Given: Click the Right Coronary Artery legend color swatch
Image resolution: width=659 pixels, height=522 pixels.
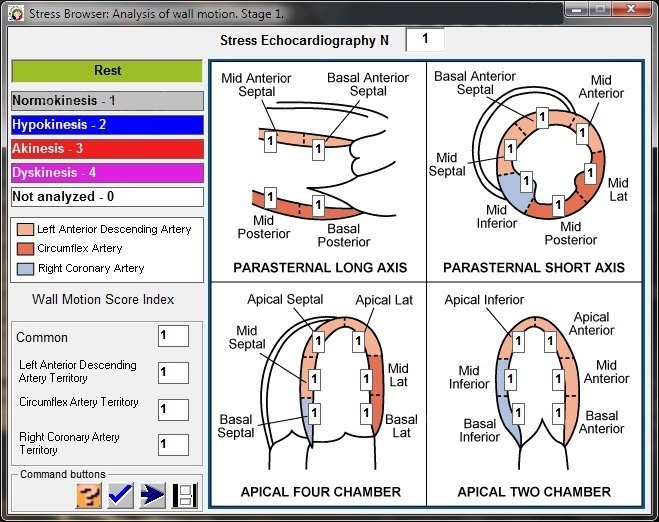Looking at the screenshot, I should pos(25,268).
